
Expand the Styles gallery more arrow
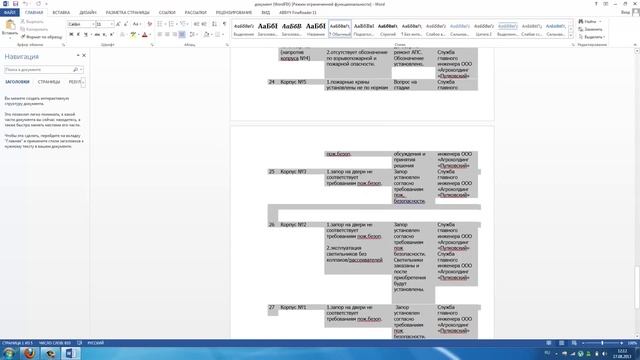[571, 36]
